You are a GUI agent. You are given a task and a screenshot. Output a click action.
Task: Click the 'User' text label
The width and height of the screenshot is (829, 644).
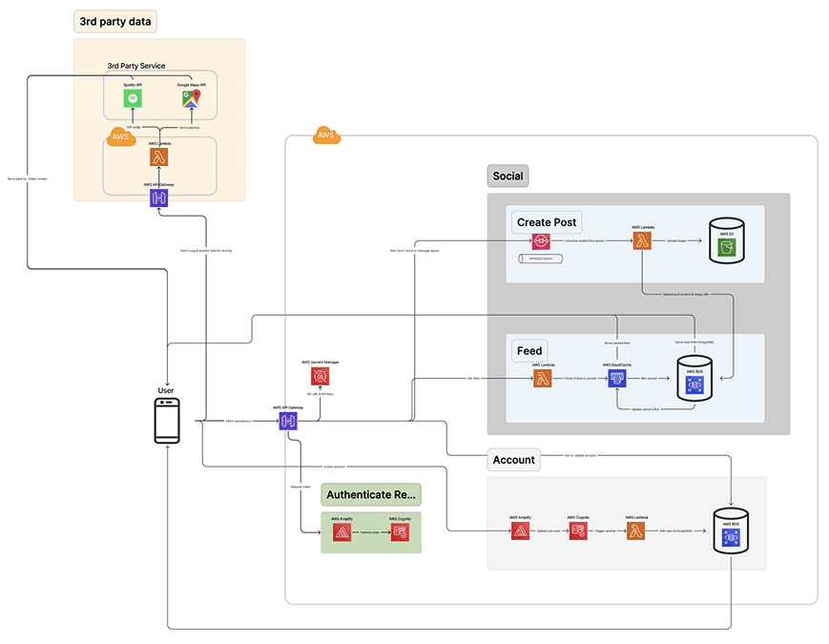click(166, 390)
